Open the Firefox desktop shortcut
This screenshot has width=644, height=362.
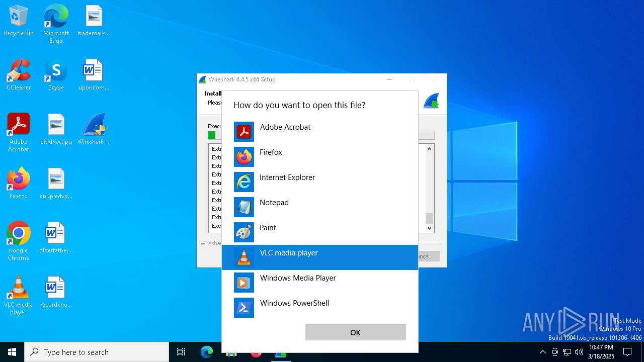click(19, 184)
